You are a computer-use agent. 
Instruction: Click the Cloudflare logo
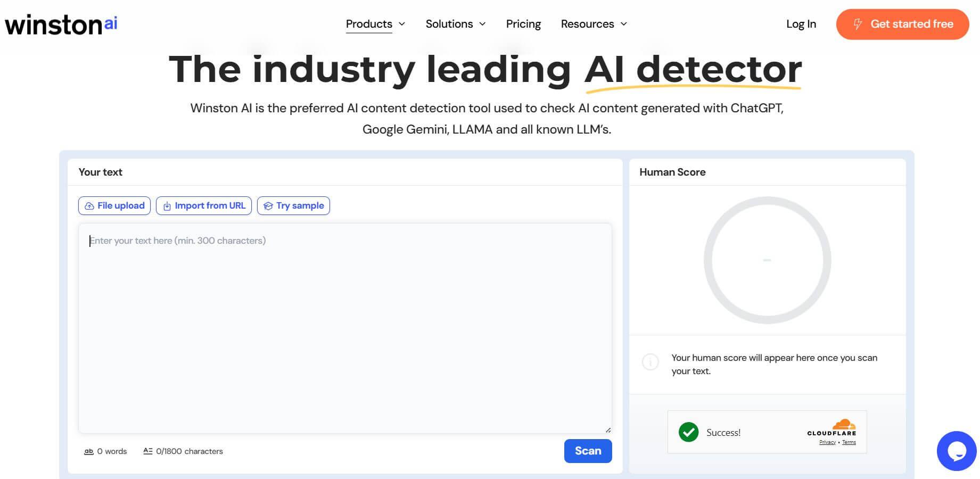coord(832,428)
